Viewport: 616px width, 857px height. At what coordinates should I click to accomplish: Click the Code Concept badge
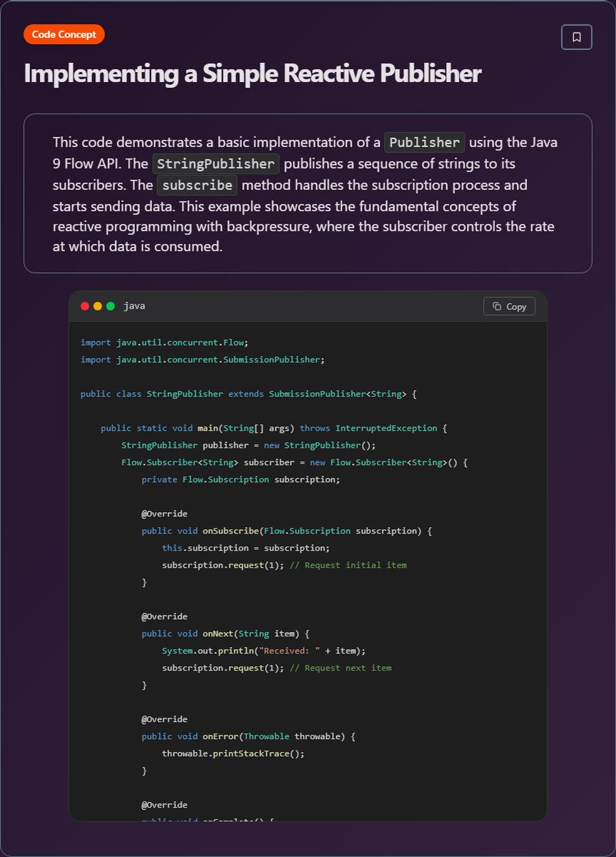[64, 34]
